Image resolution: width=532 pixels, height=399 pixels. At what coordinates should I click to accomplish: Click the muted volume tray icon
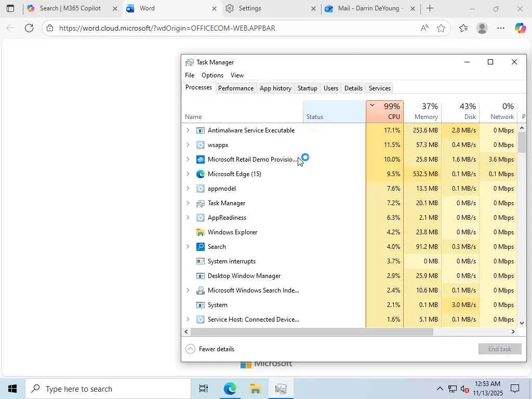[x=464, y=389]
